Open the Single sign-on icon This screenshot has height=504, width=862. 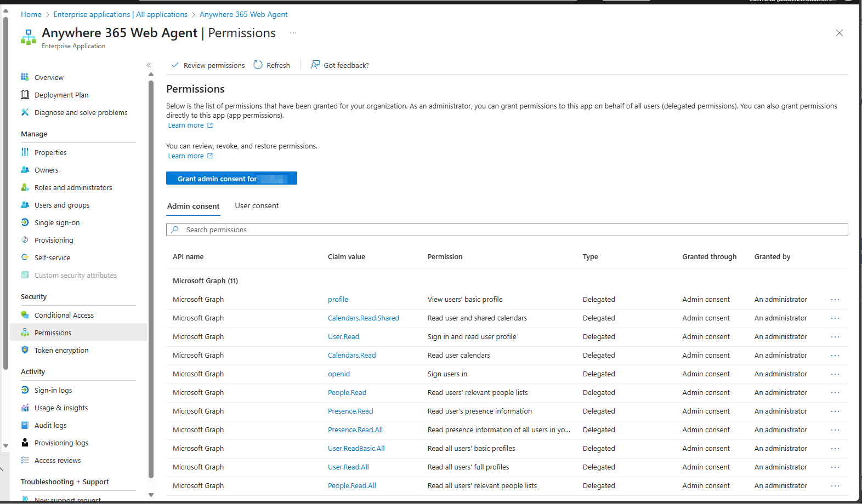(x=25, y=222)
